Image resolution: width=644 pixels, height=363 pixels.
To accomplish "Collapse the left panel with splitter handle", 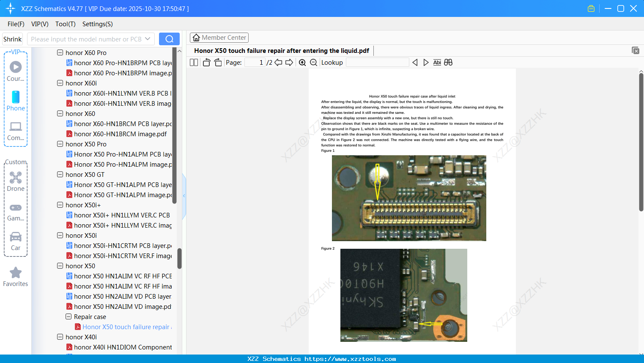I will [x=184, y=196].
